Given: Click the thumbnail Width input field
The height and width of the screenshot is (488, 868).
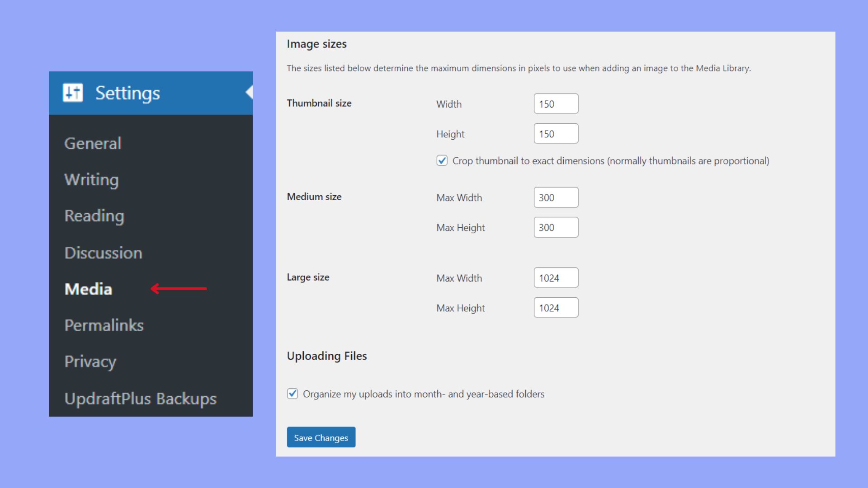Looking at the screenshot, I should [556, 103].
